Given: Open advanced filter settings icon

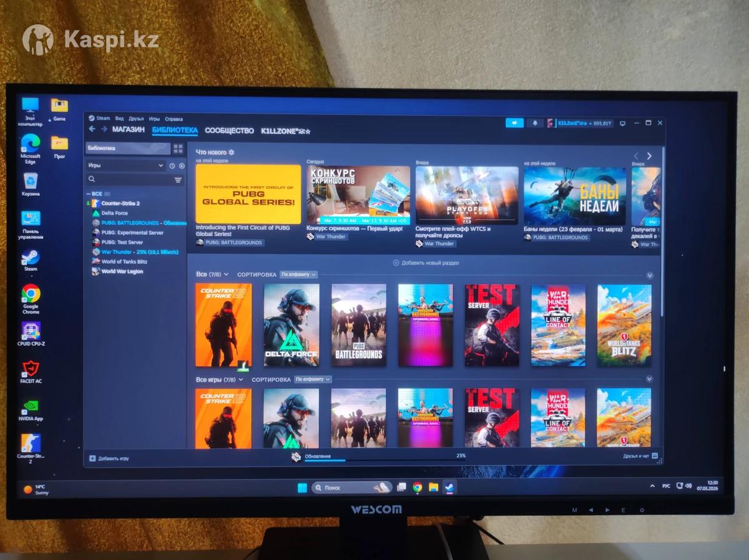Looking at the screenshot, I should coord(178,180).
